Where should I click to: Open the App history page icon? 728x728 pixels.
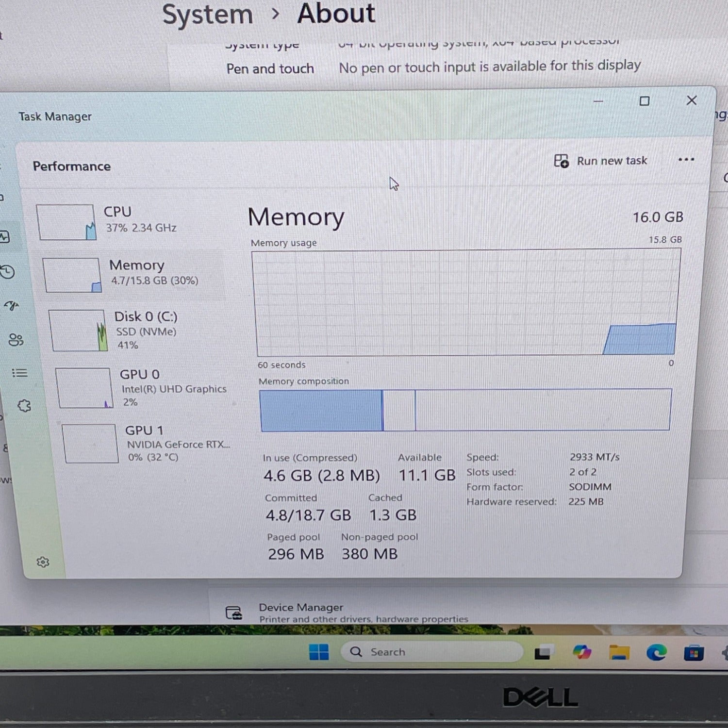point(7,272)
